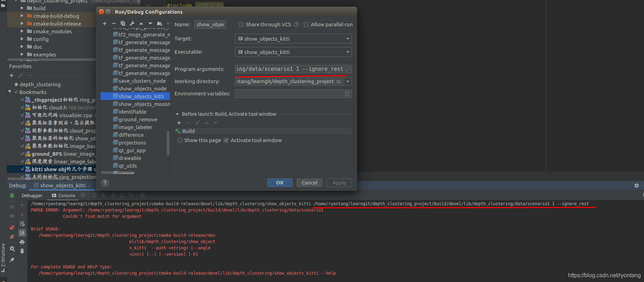The width and height of the screenshot is (644, 282).
Task: Mute breakpoints in the Debug panel
Action: click(x=12, y=237)
